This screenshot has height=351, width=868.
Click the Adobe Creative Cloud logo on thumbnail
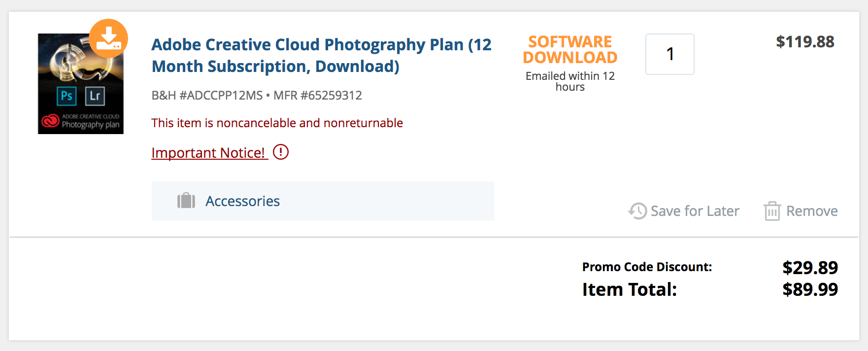(50, 120)
